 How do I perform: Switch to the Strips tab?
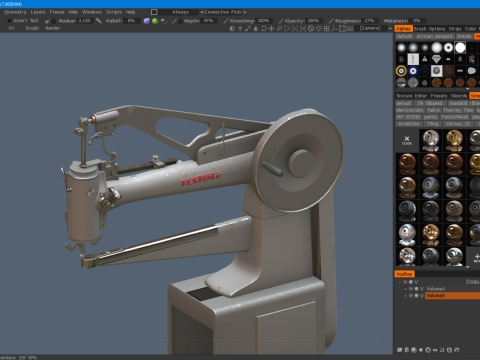pyautogui.click(x=455, y=29)
